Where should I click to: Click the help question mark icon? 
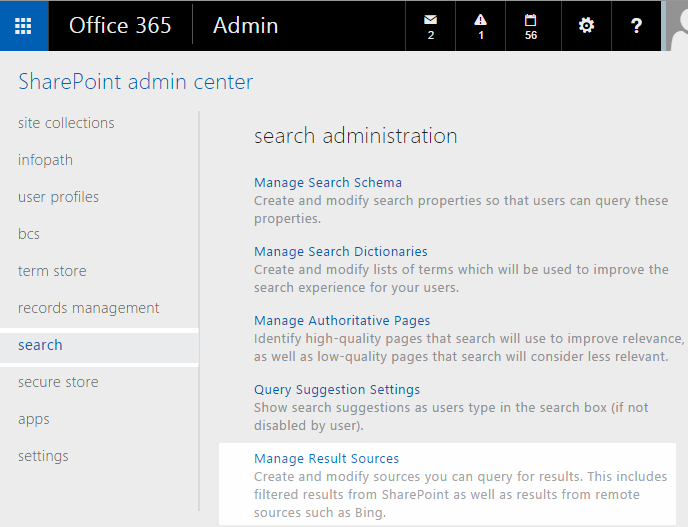coord(636,26)
